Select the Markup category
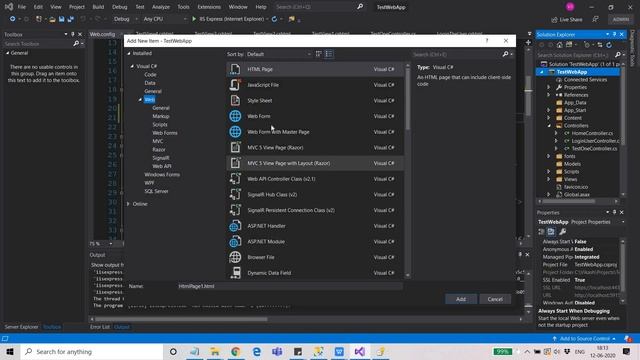 (161, 116)
